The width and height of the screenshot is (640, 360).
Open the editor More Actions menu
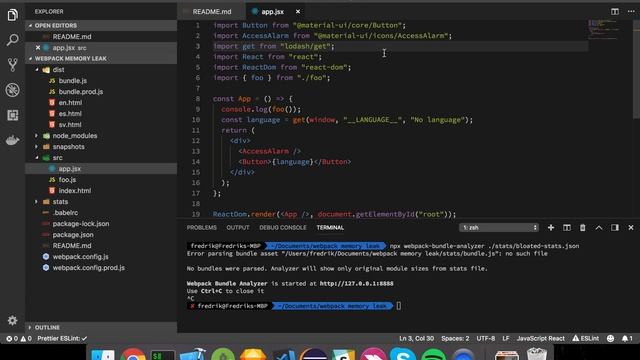tap(631, 11)
